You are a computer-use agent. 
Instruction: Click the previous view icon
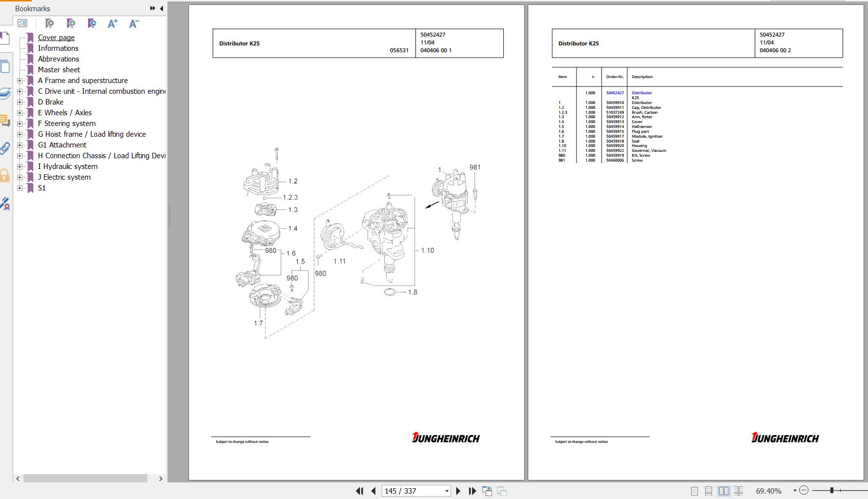coord(487,491)
